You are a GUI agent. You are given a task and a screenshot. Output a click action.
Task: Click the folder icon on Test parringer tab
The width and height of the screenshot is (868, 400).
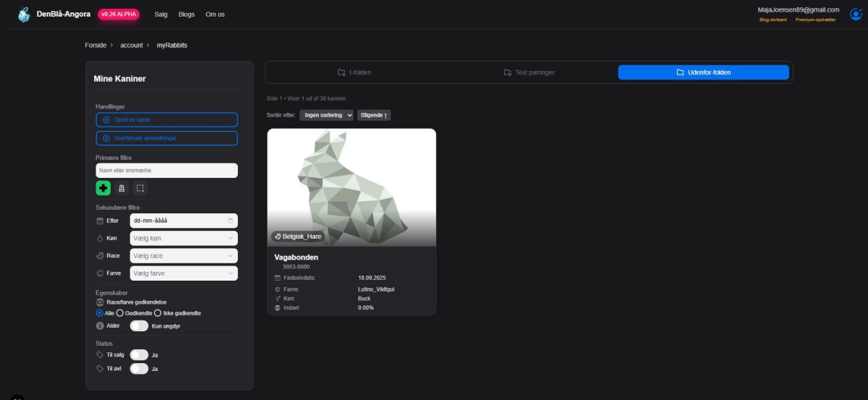pyautogui.click(x=508, y=72)
